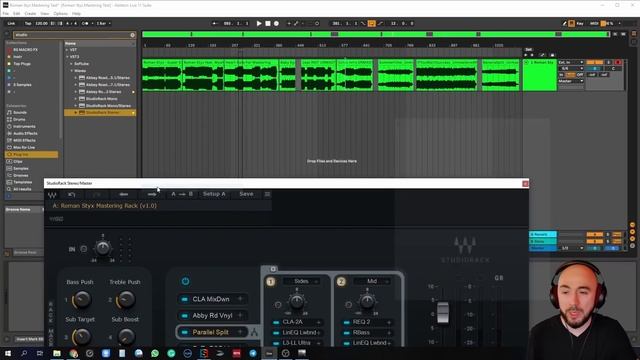Viewport: 640px width, 360px height.
Task: Open the Edit menu
Action: click(x=16, y=13)
